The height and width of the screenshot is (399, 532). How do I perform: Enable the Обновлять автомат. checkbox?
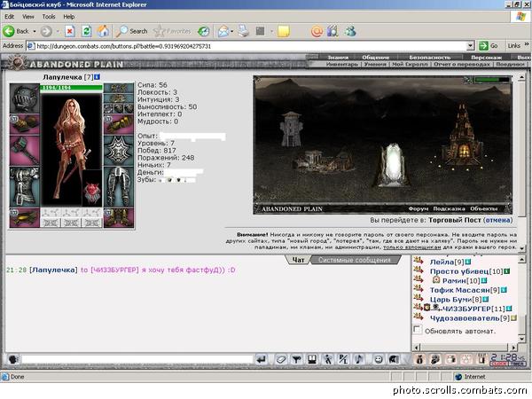tap(418, 330)
